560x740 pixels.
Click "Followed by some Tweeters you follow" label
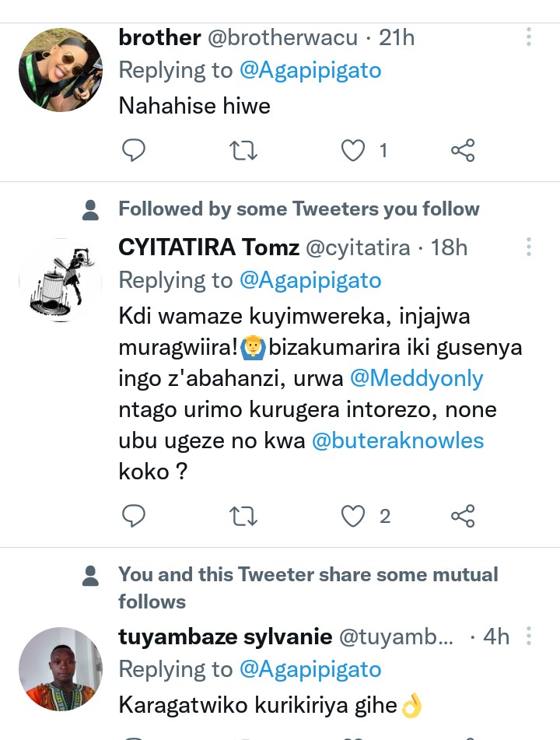[299, 209]
